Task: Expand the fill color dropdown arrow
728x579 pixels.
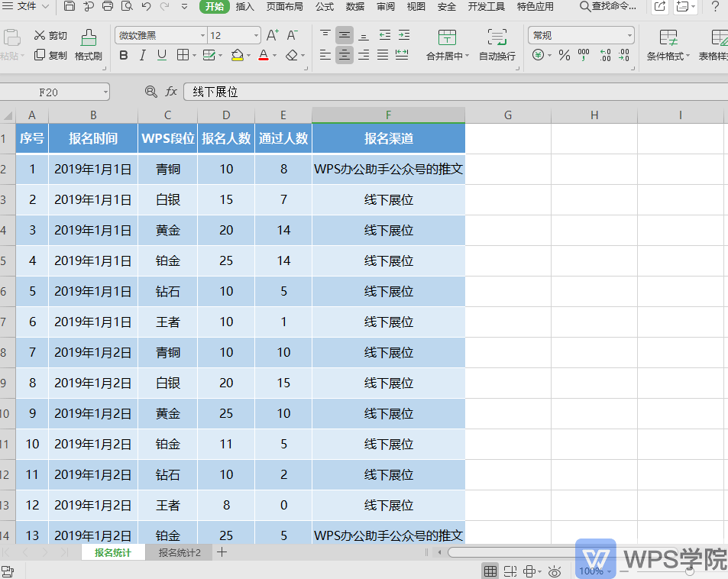Action: click(248, 56)
